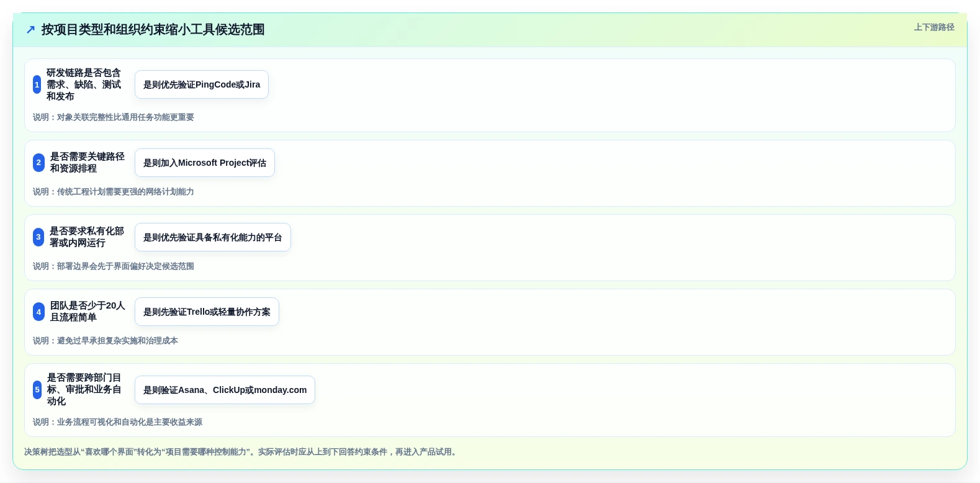The image size is (980, 483).
Task: Click the footer summary starting with 决策树把选型从
Action: tap(242, 452)
